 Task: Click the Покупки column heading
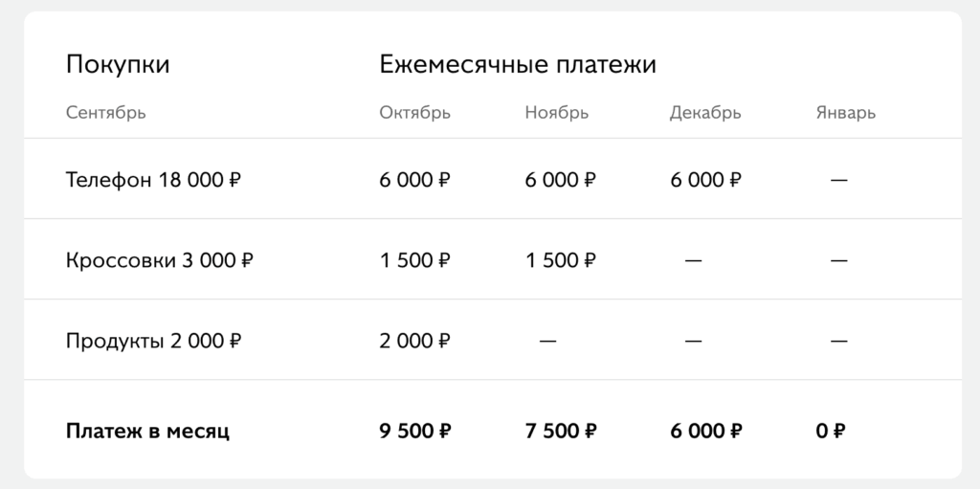pos(118,65)
